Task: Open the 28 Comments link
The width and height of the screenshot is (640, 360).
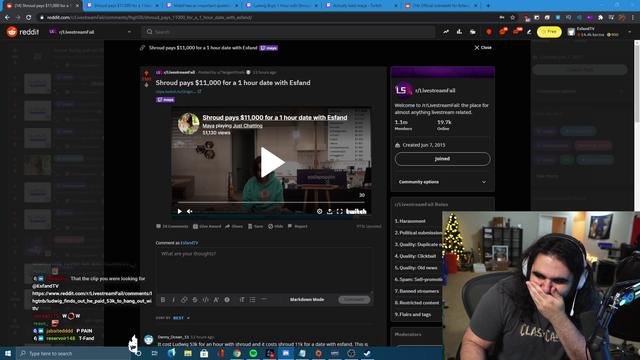Action: pos(172,226)
